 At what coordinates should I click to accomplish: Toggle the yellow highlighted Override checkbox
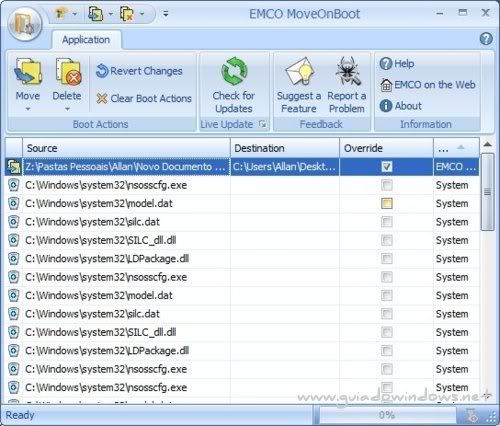point(387,203)
